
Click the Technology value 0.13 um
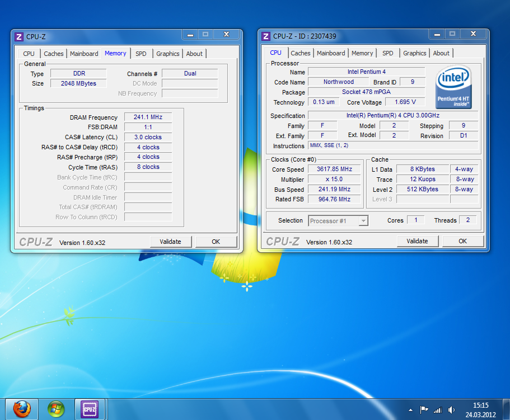[x=324, y=102]
